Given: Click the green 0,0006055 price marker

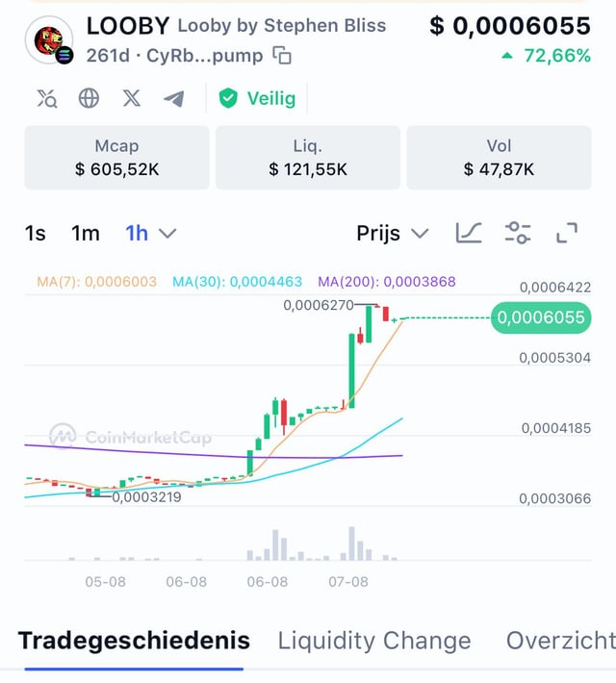Looking at the screenshot, I should tap(540, 318).
